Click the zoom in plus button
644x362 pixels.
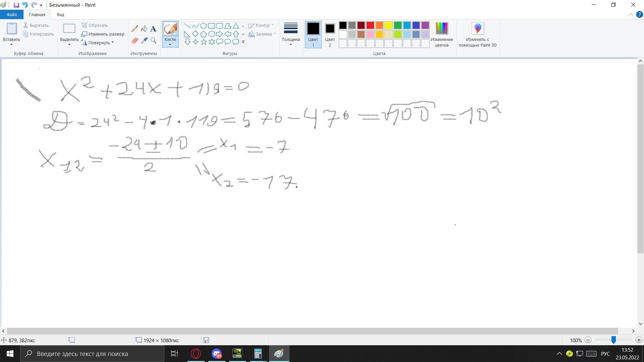click(x=639, y=340)
